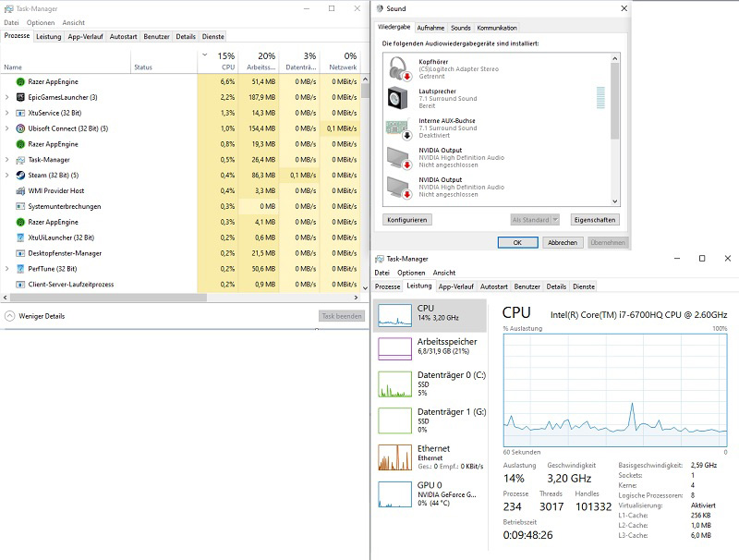The width and height of the screenshot is (739, 560).
Task: Switch to the Kommunikation tab
Action: [497, 28]
